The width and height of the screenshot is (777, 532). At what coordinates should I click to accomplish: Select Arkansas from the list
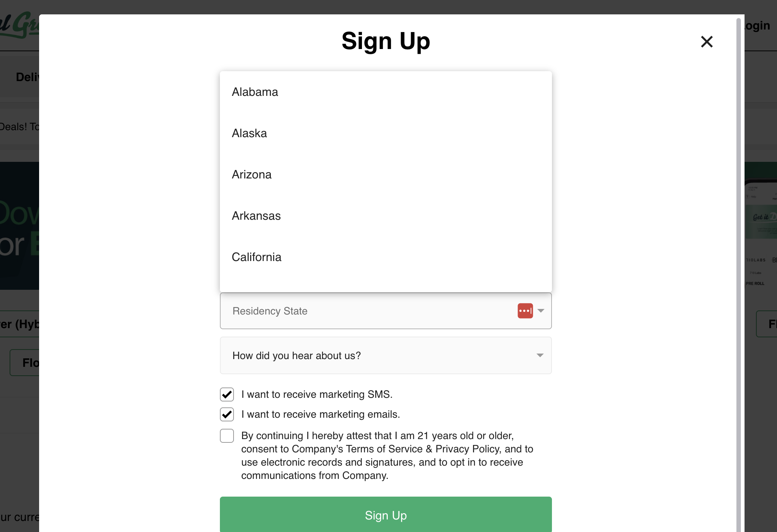[256, 216]
